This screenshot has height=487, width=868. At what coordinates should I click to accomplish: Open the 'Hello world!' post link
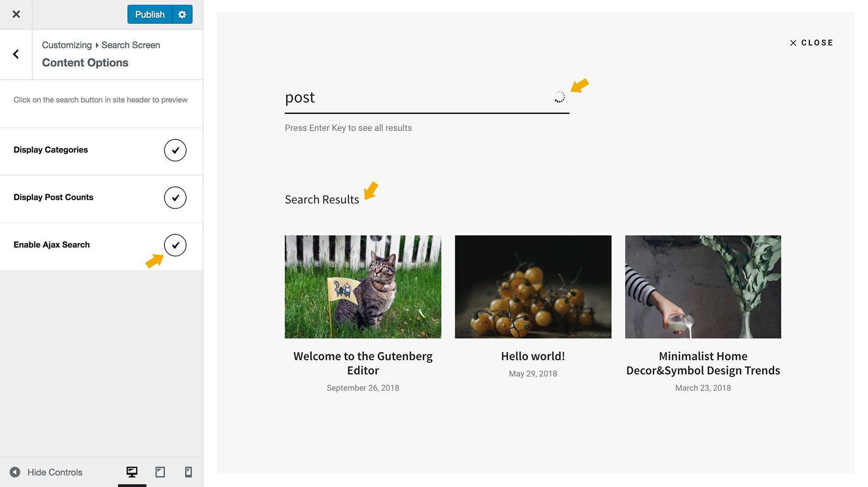(533, 356)
